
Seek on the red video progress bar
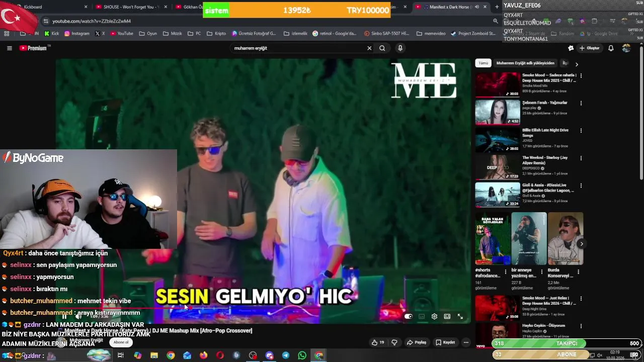click(x=263, y=309)
